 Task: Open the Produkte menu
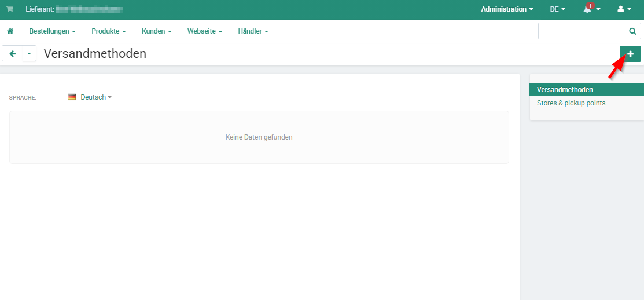point(109,31)
